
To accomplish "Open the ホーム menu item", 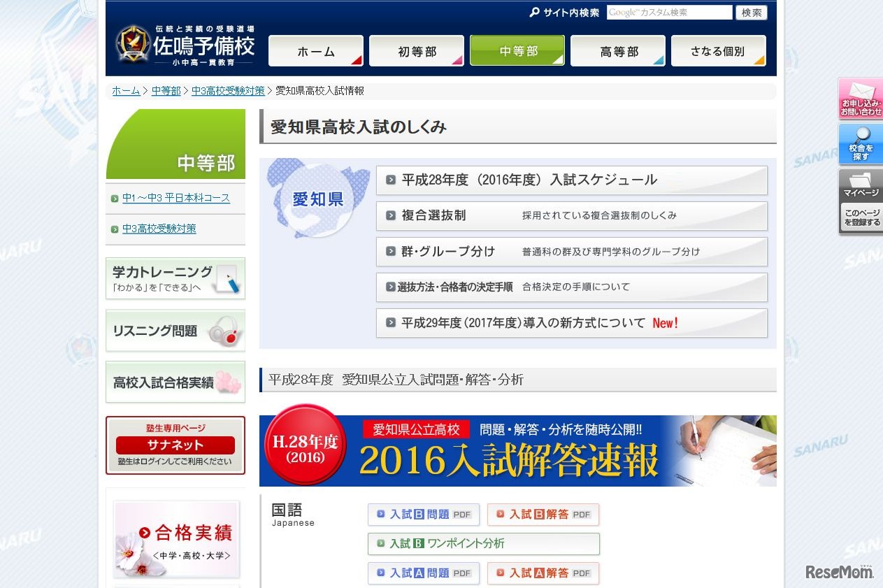I will click(x=315, y=50).
